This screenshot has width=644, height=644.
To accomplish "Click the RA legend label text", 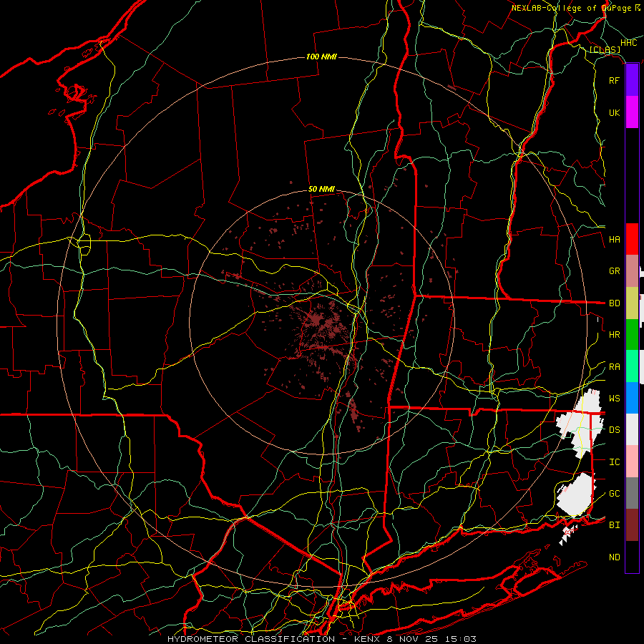I will tap(614, 367).
